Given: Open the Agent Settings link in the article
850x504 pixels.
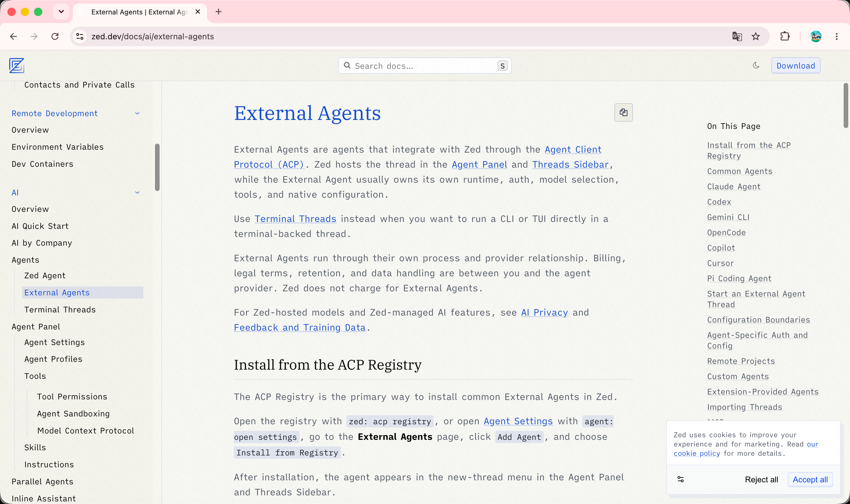Looking at the screenshot, I should click(518, 421).
